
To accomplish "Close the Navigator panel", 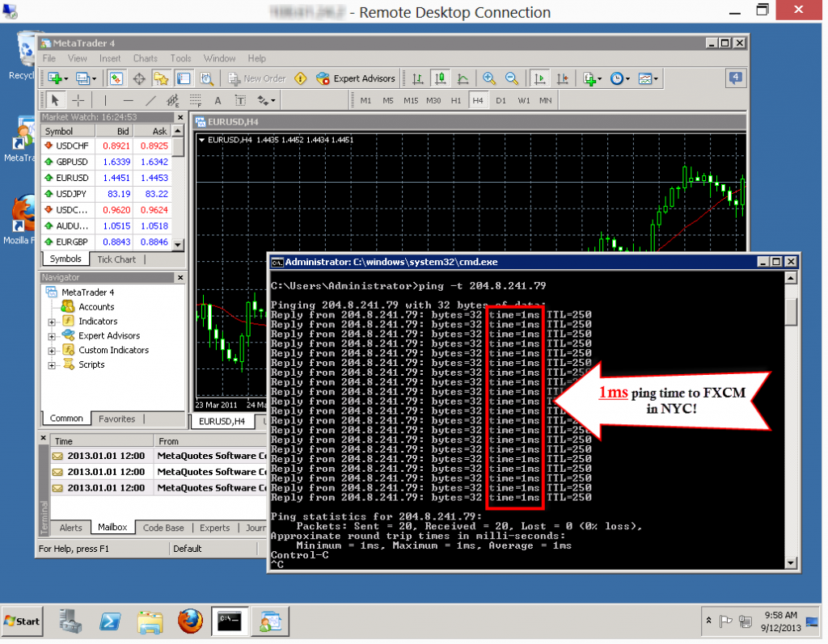I will tap(180, 277).
